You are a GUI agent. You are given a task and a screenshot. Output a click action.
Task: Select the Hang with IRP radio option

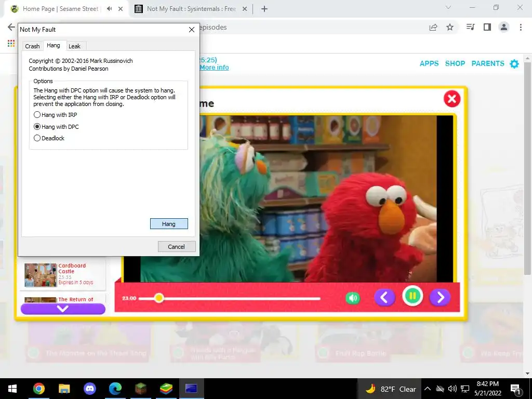tap(55, 115)
